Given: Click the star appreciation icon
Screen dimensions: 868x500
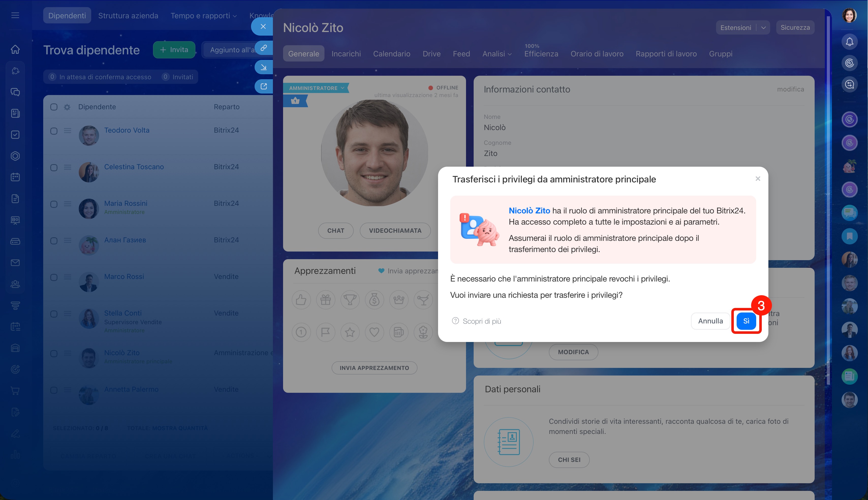Looking at the screenshot, I should coord(350,332).
